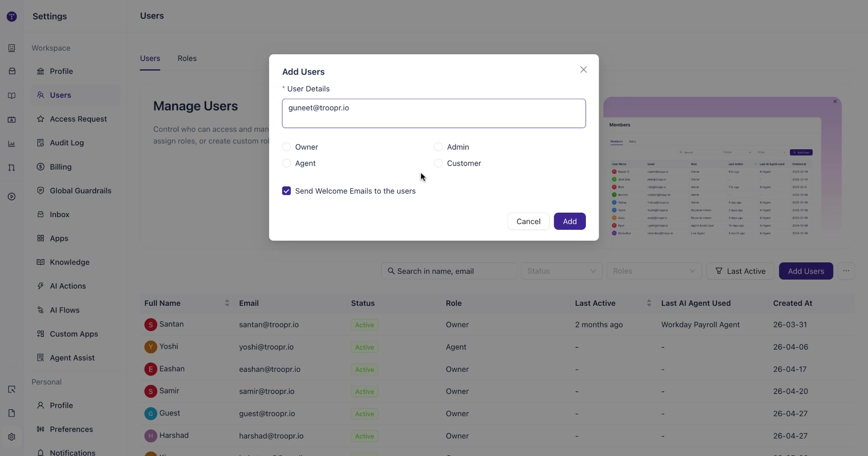This screenshot has width=868, height=456.
Task: Sort by the Last Active column arrows
Action: 649,303
